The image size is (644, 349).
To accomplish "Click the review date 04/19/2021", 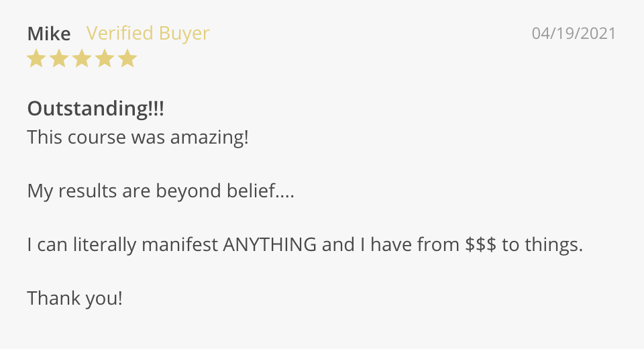I will (x=574, y=33).
